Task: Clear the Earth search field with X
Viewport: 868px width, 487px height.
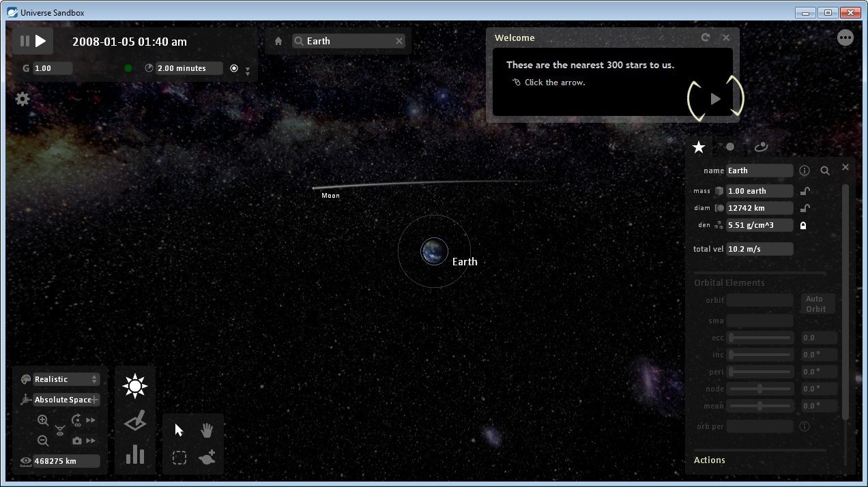Action: tap(399, 41)
